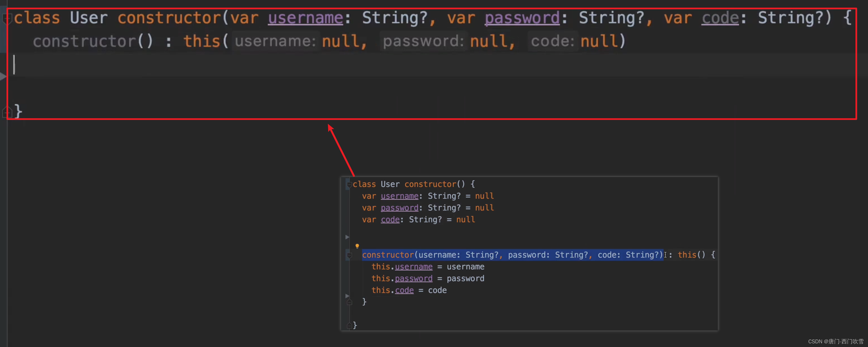Click the top class User fold marker
Screen dimensions: 868x347
(x=7, y=18)
